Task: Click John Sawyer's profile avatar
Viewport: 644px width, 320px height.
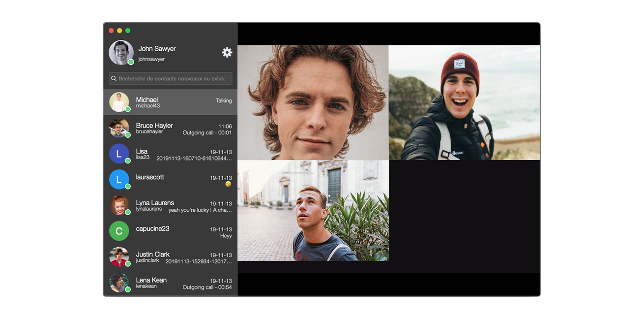Action: 120,52
